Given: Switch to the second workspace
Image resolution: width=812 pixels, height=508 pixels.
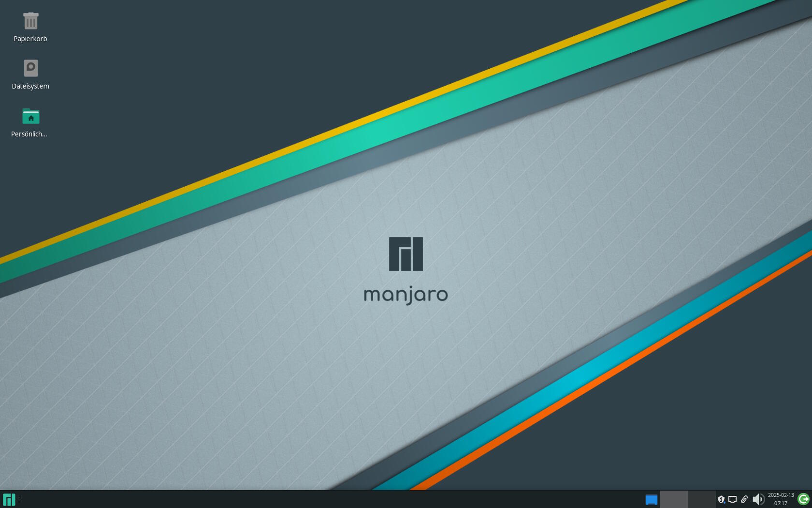Looking at the screenshot, I should point(702,499).
